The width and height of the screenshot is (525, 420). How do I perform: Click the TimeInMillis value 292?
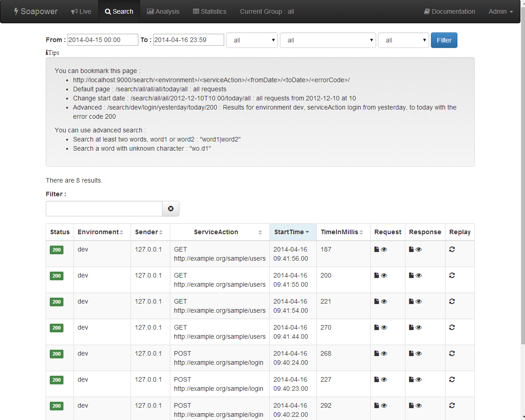(x=326, y=405)
